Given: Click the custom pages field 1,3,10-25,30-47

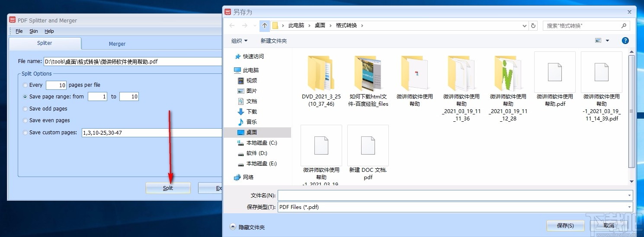Looking at the screenshot, I should click(151, 133).
